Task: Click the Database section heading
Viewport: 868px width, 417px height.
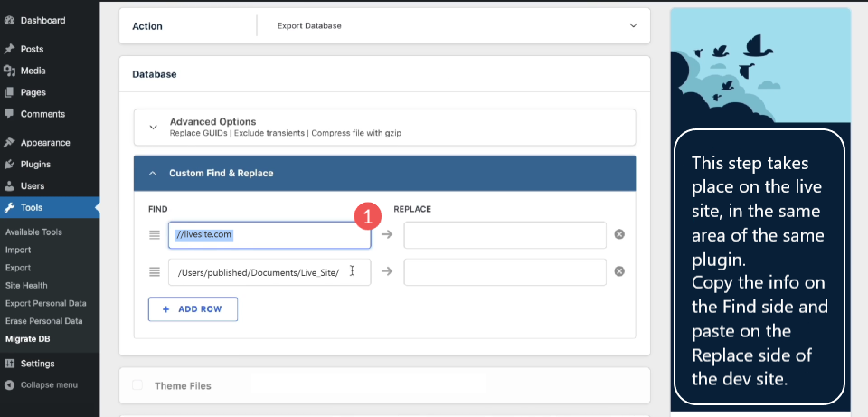Action: [x=155, y=74]
